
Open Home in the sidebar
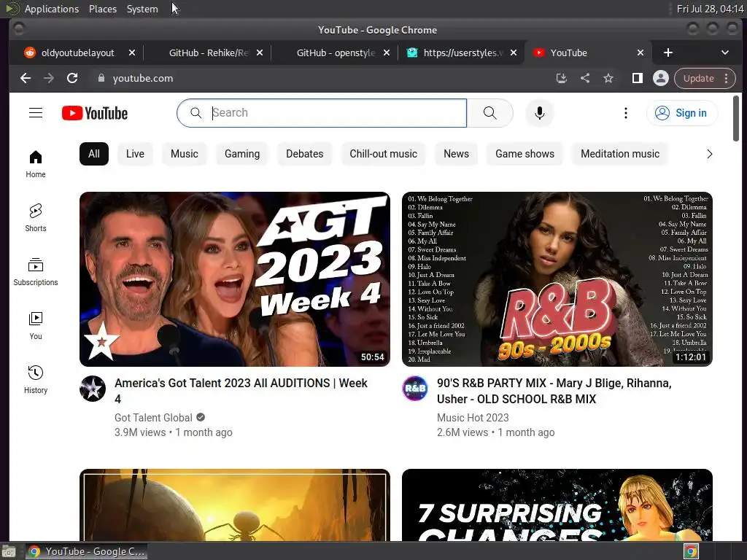(x=36, y=164)
